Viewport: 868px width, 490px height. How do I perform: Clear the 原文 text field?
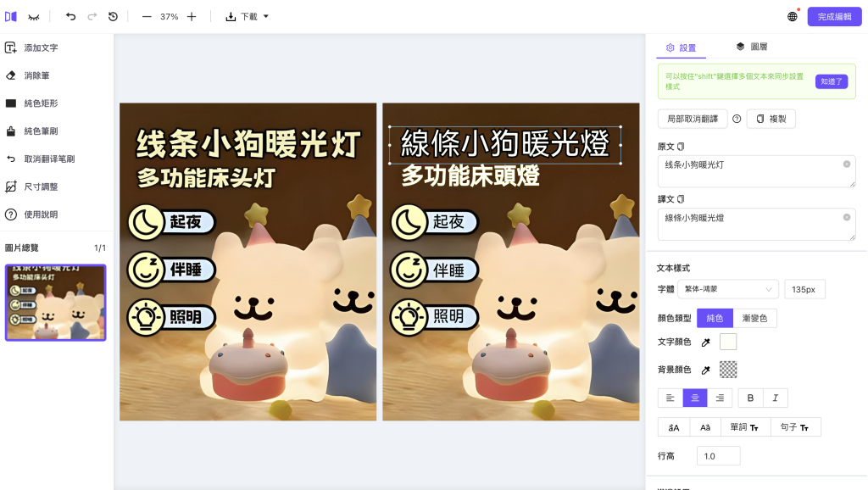point(847,164)
